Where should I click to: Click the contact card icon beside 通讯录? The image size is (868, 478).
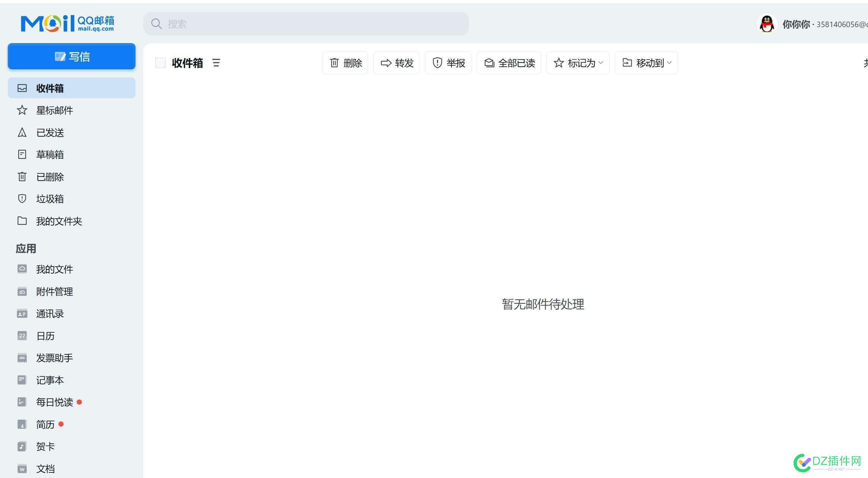[22, 314]
